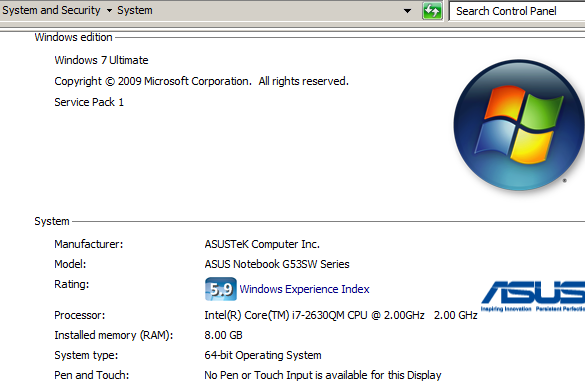
Task: Select the System breadcrumb item
Action: click(x=135, y=10)
